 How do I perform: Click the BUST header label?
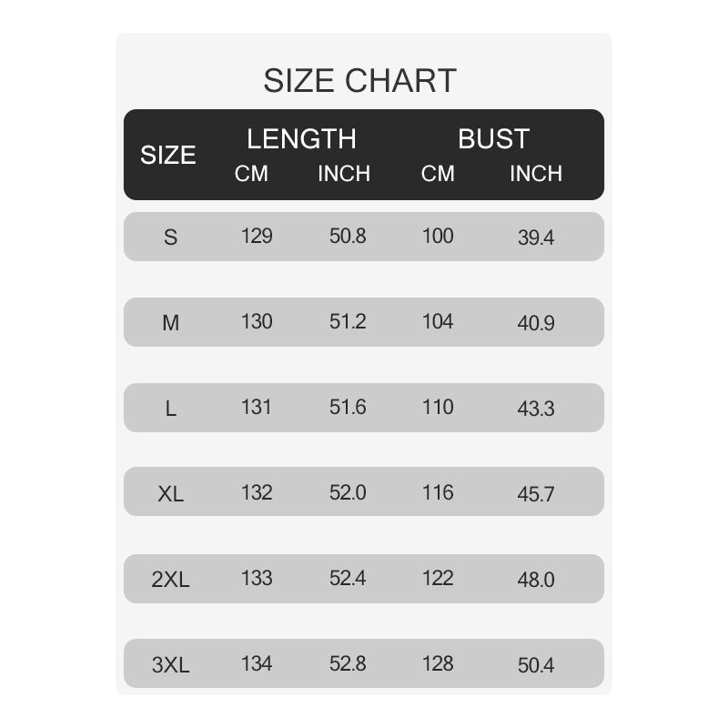point(493,138)
